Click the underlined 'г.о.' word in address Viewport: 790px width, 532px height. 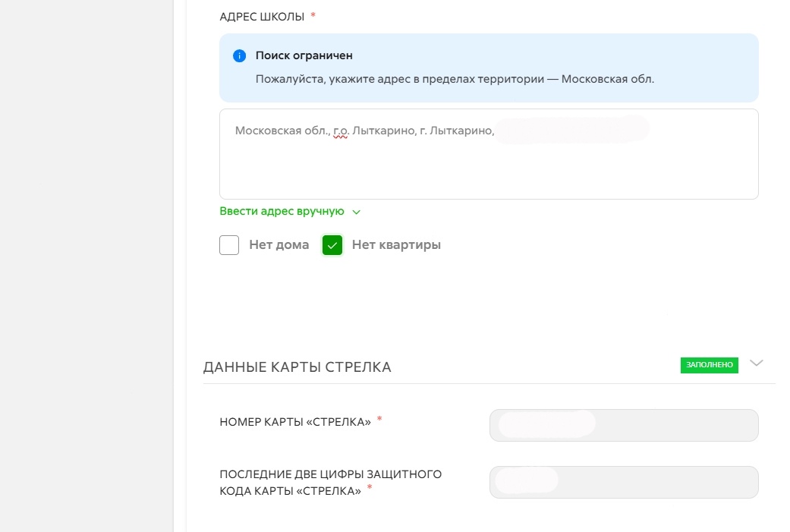[x=340, y=131]
